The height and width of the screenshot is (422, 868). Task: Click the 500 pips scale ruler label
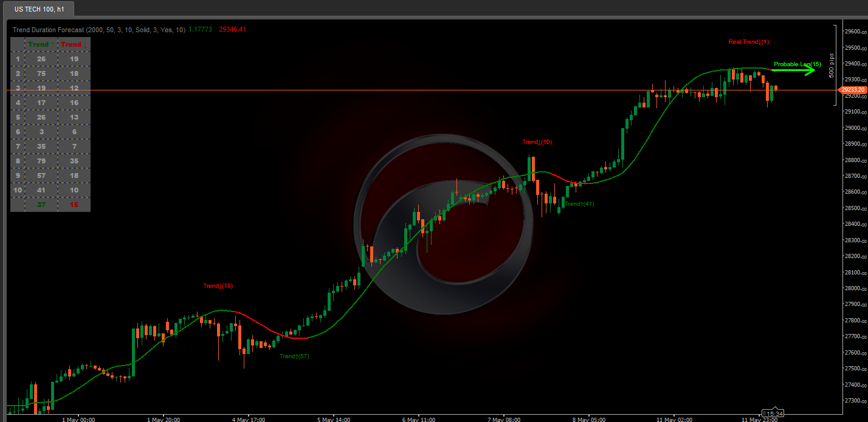click(832, 66)
